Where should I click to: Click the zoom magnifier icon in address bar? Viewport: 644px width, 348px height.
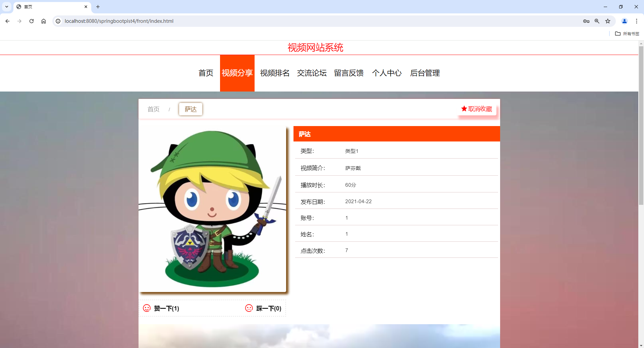coord(597,21)
